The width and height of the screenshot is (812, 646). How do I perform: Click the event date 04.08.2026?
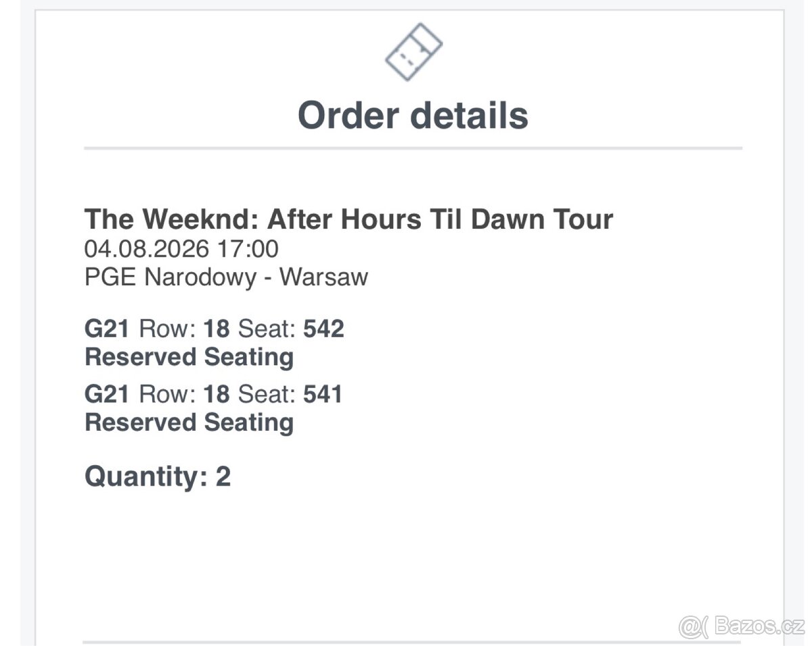[146, 249]
